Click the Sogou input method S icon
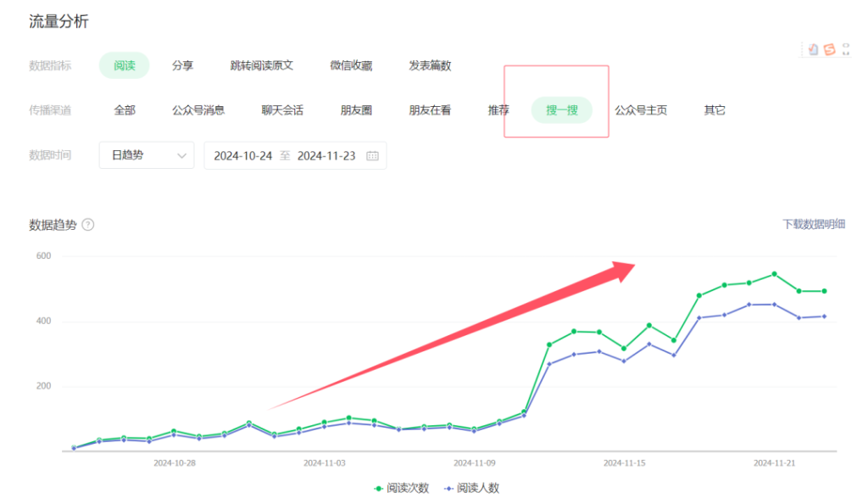This screenshot has height=504, width=868. pyautogui.click(x=828, y=49)
